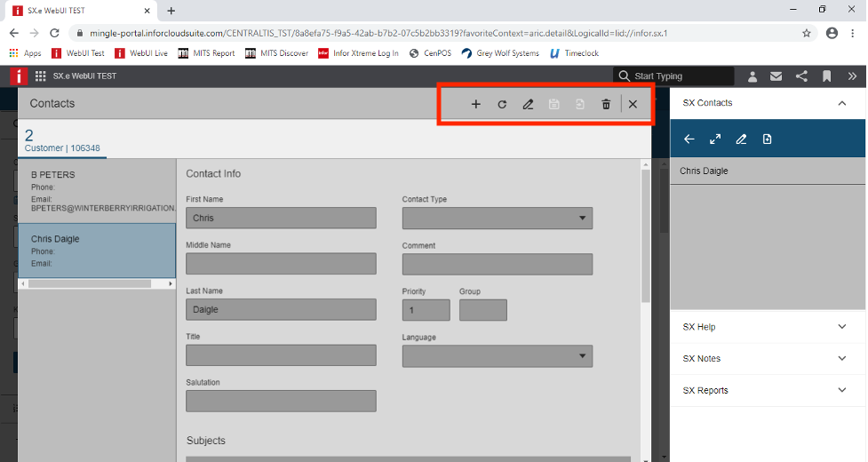Open the user profile icon in top bar
This screenshot has width=868, height=462.
753,76
